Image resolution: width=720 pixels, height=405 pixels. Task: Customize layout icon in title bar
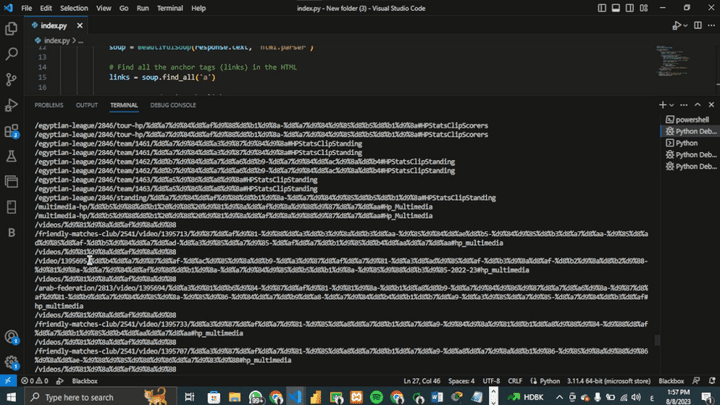[644, 8]
